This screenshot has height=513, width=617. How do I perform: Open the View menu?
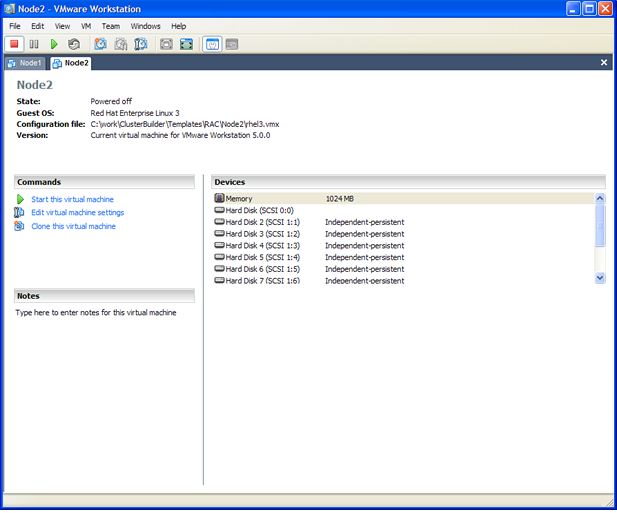click(x=62, y=26)
